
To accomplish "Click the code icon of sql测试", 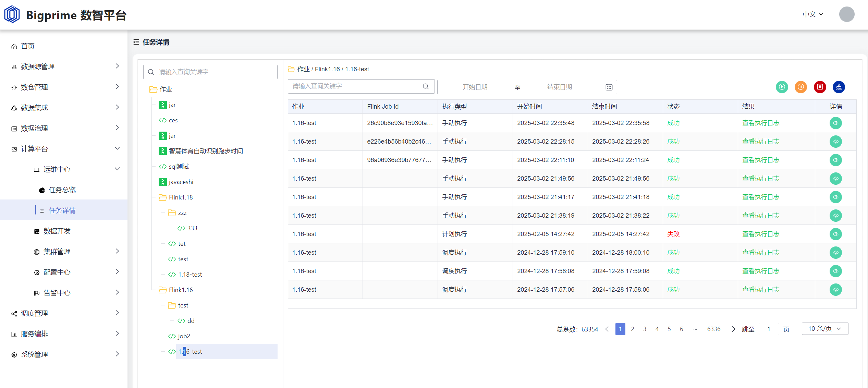I will (x=162, y=167).
